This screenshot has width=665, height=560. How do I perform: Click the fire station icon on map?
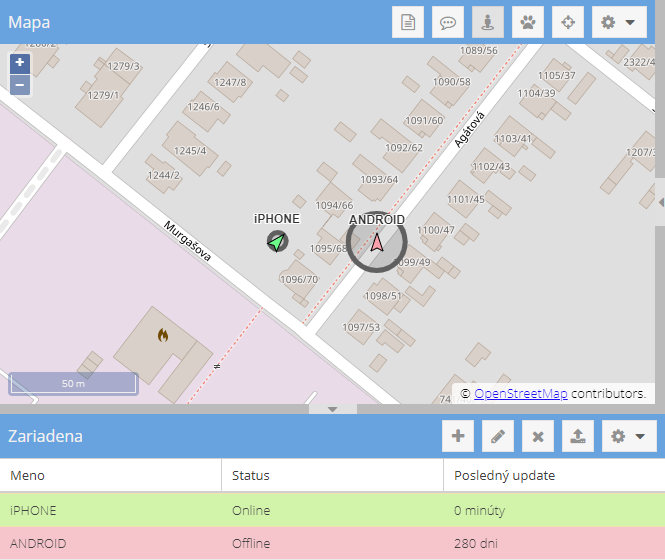tap(162, 336)
